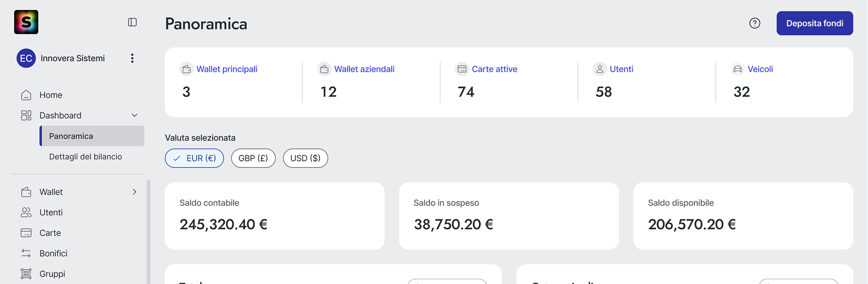Click the sidebar vertical scrollbar
868x284 pixels.
(x=149, y=232)
